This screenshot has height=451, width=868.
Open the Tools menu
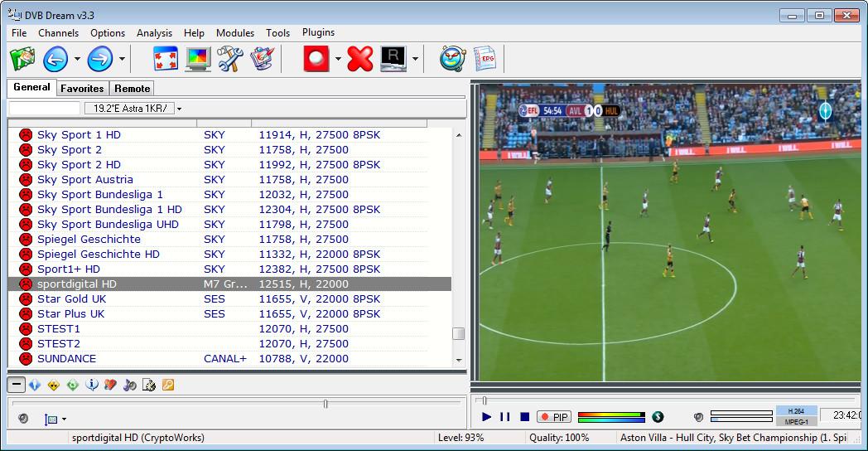pos(278,32)
